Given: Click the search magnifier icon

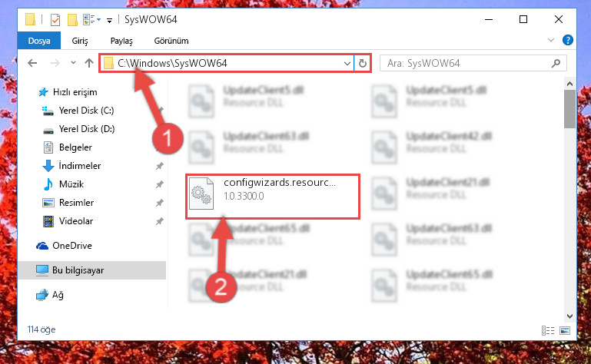Looking at the screenshot, I should pos(556,63).
